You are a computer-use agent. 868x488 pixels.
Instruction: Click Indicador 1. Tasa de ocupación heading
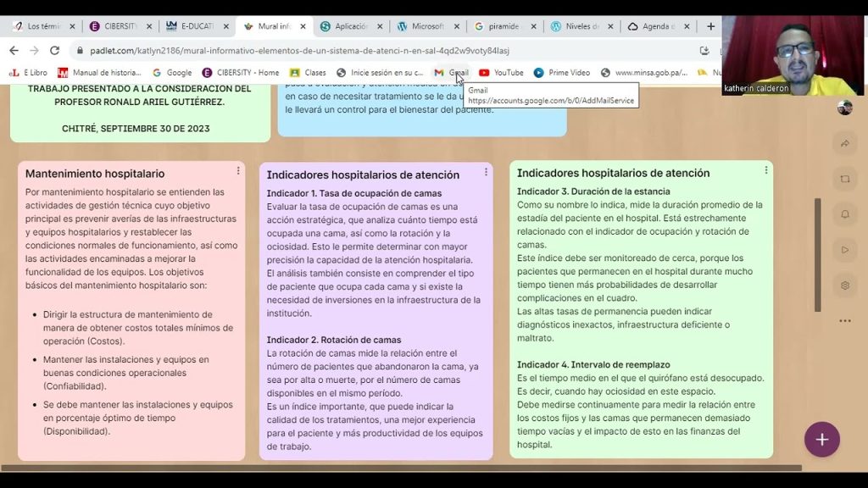point(354,193)
